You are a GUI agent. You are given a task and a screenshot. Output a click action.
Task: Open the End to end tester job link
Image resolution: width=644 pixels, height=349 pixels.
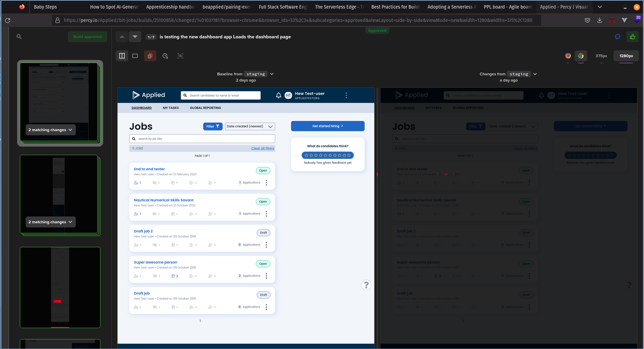(149, 169)
